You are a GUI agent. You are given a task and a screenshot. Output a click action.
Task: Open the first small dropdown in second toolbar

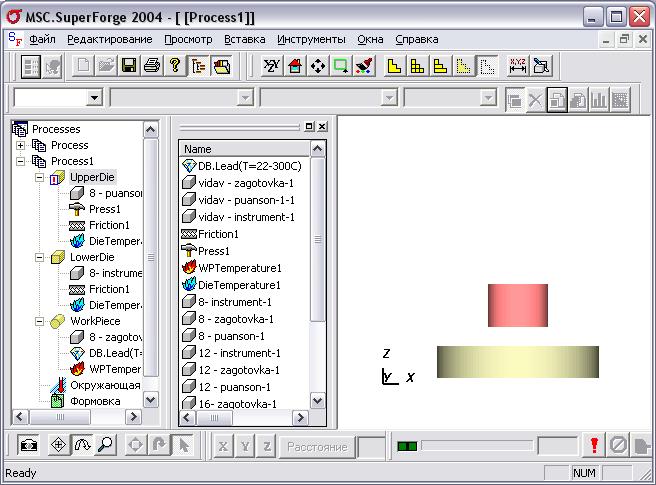(x=95, y=98)
